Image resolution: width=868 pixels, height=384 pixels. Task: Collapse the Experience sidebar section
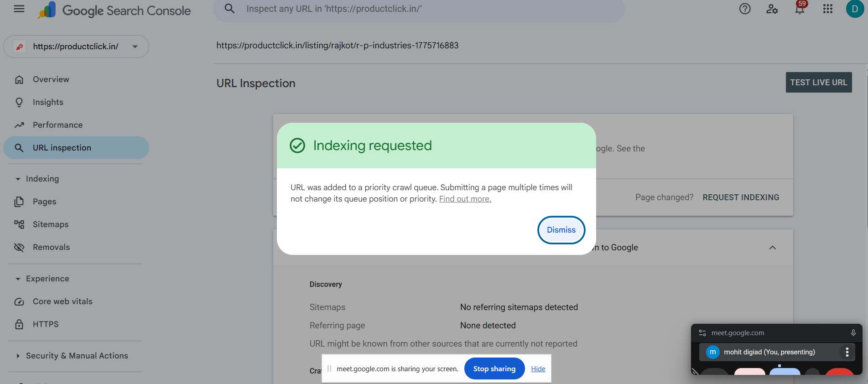pos(18,279)
